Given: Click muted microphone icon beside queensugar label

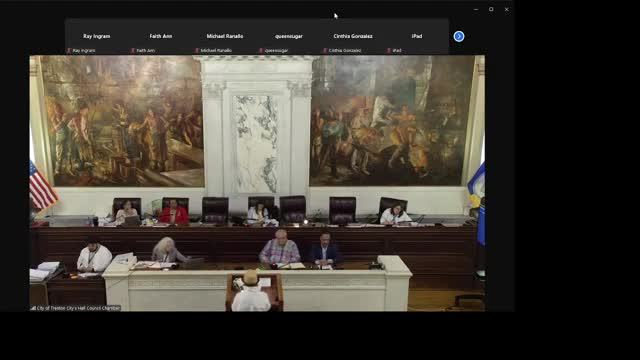Looking at the screenshot, I should click(x=261, y=51).
